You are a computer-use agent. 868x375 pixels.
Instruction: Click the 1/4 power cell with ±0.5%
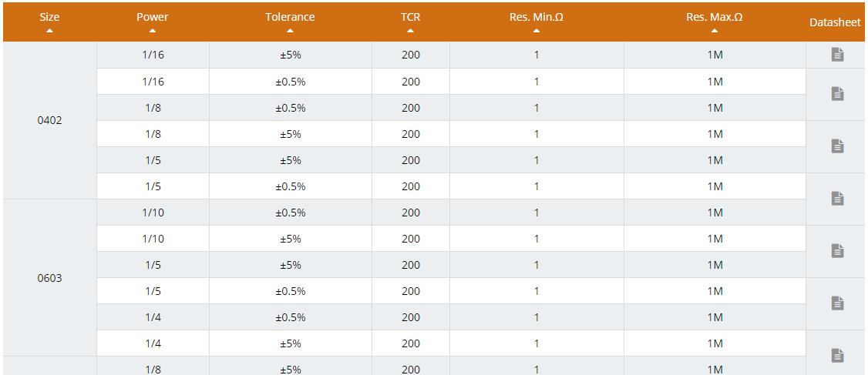pyautogui.click(x=153, y=317)
